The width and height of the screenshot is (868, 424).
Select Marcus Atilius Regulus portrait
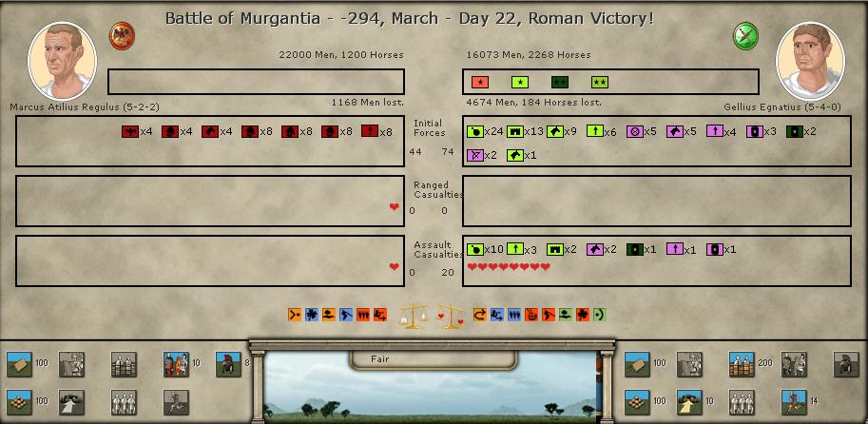click(63, 59)
